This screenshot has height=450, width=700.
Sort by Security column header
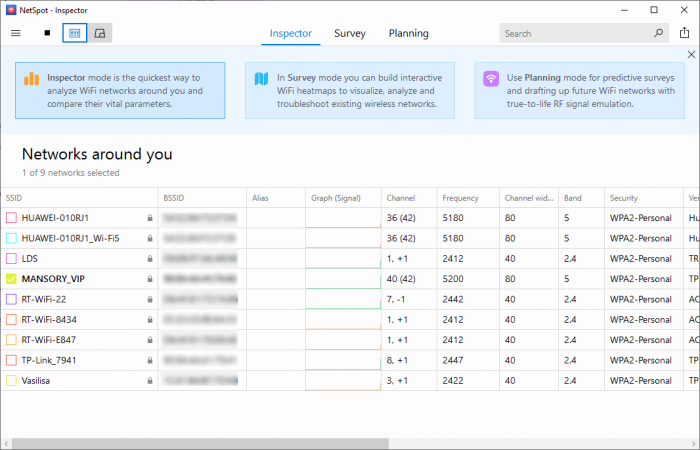pyautogui.click(x=623, y=198)
